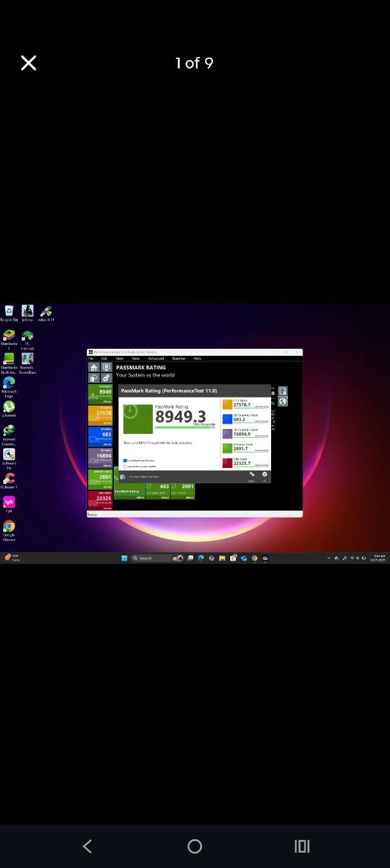This screenshot has width=390, height=868.
Task: Open the Stormshot BoomBlast desktop shortcut
Action: click(x=27, y=363)
